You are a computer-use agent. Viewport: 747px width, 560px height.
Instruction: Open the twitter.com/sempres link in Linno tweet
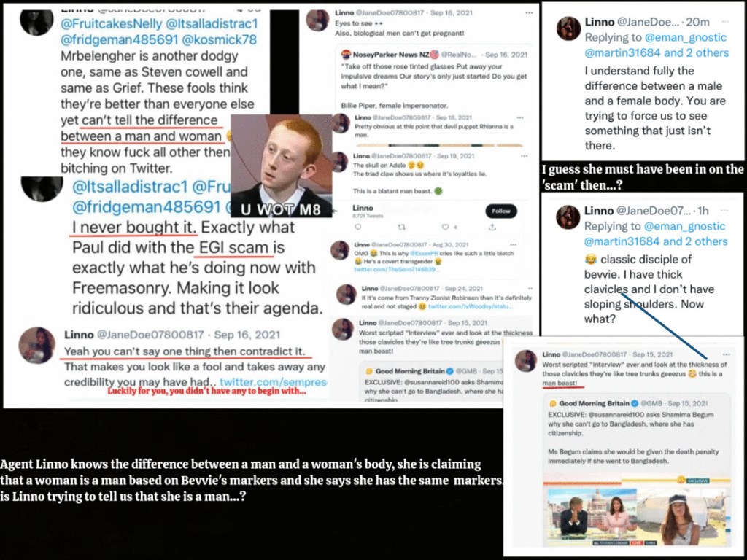(274, 382)
